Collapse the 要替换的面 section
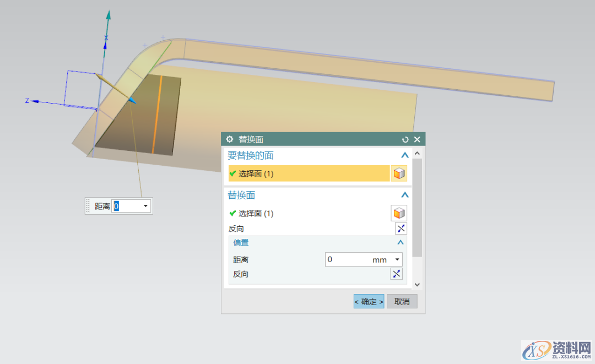 (405, 155)
